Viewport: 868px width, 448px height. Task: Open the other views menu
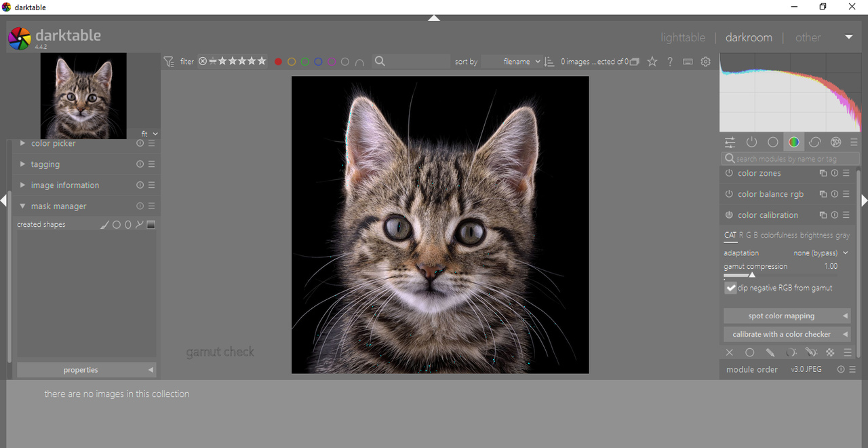click(808, 37)
